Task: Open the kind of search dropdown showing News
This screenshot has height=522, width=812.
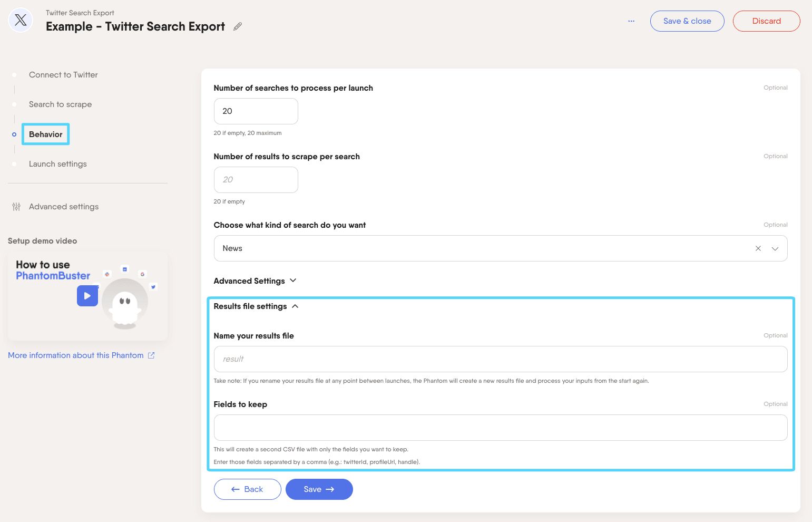Action: pos(501,248)
